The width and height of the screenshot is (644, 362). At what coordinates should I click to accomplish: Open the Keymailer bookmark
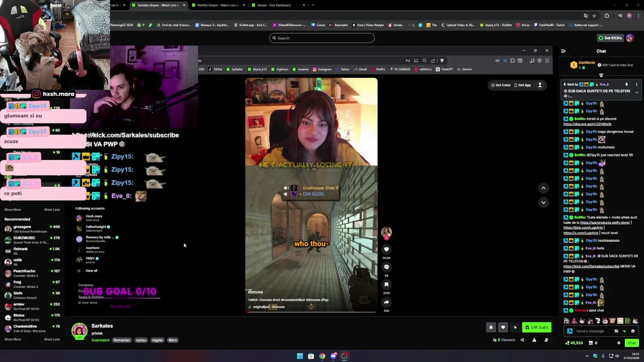[x=339, y=25]
